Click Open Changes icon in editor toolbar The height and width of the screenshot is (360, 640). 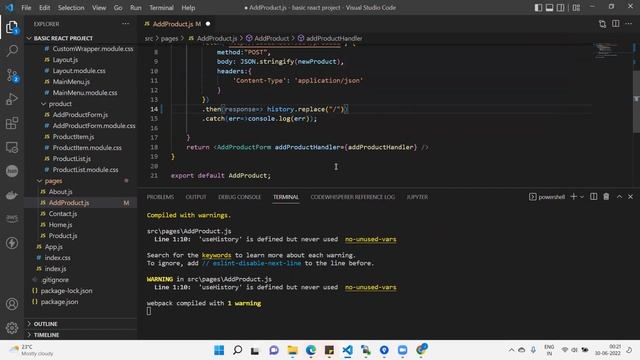tap(602, 24)
